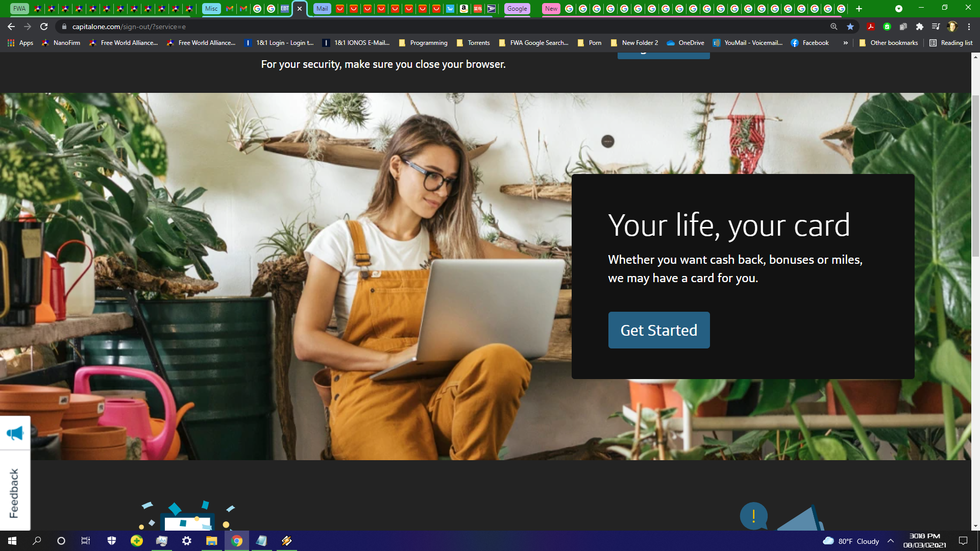The width and height of the screenshot is (980, 551).
Task: Open Windows Security shield in taskbar
Action: (x=112, y=541)
